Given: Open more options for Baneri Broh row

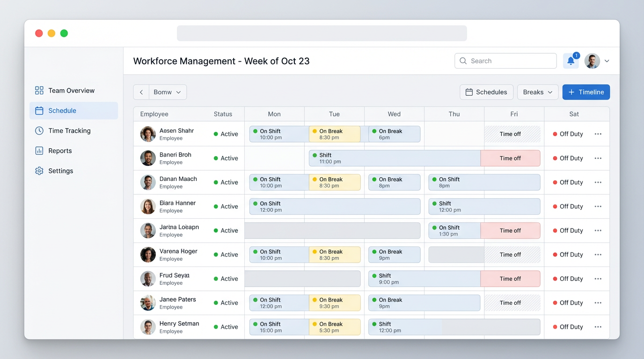Looking at the screenshot, I should click(x=598, y=158).
